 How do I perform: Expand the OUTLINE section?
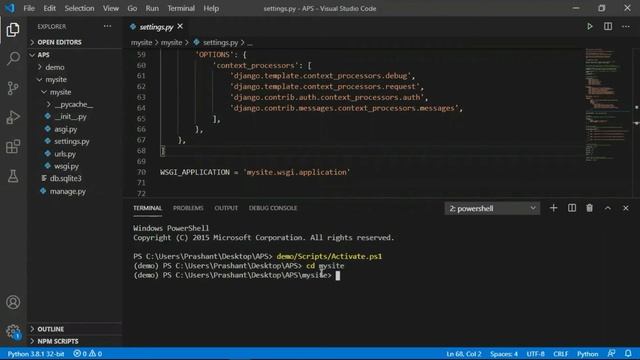tap(50, 329)
